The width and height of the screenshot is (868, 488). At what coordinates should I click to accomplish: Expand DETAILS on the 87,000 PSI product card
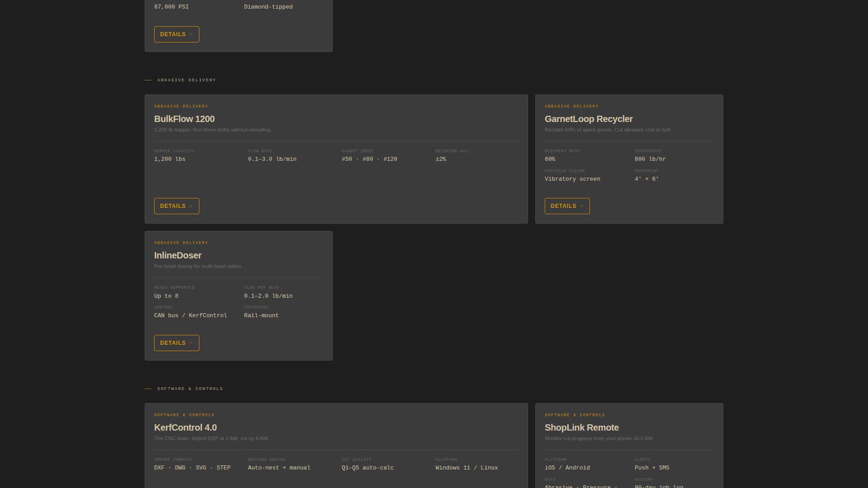point(176,34)
